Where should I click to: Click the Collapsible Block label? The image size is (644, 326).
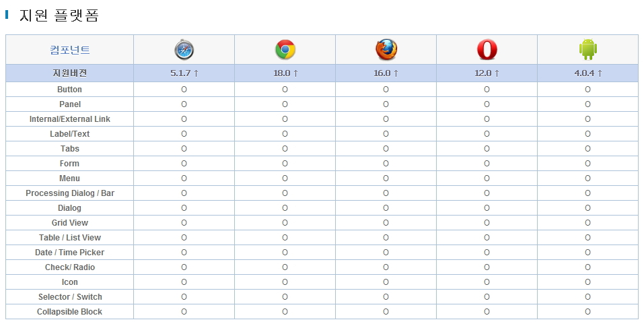click(x=70, y=312)
